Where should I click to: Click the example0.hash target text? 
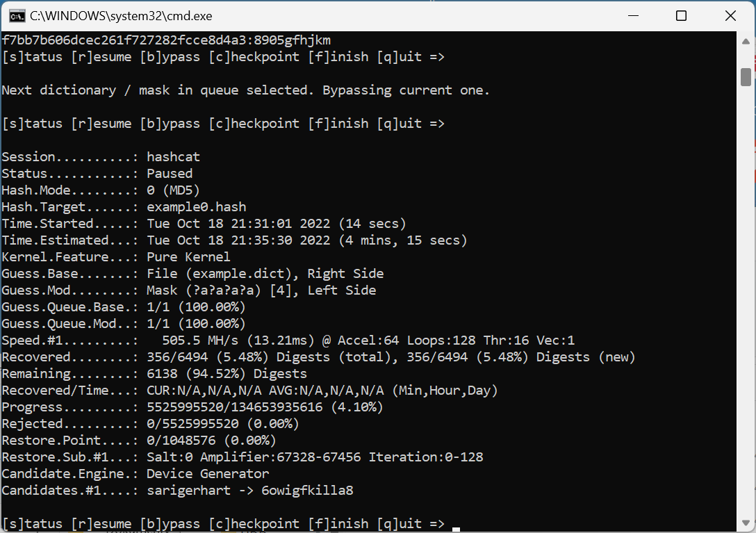point(196,207)
